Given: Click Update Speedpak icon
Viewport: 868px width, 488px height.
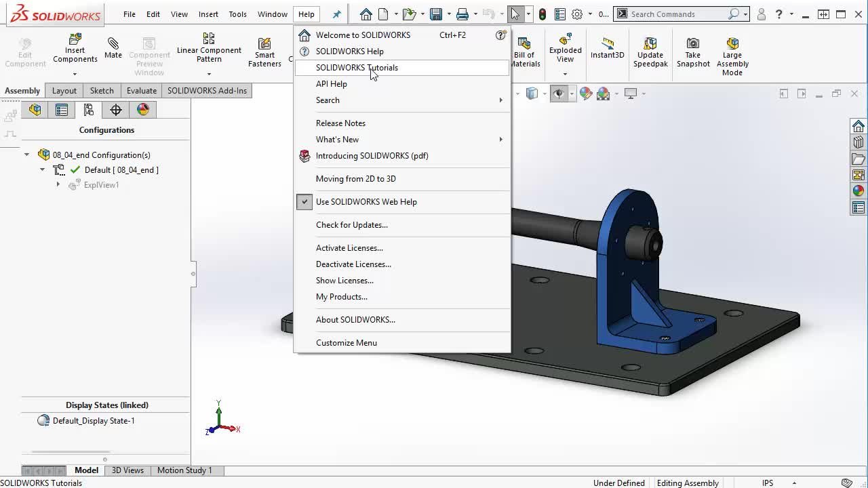Looking at the screenshot, I should click(x=650, y=44).
